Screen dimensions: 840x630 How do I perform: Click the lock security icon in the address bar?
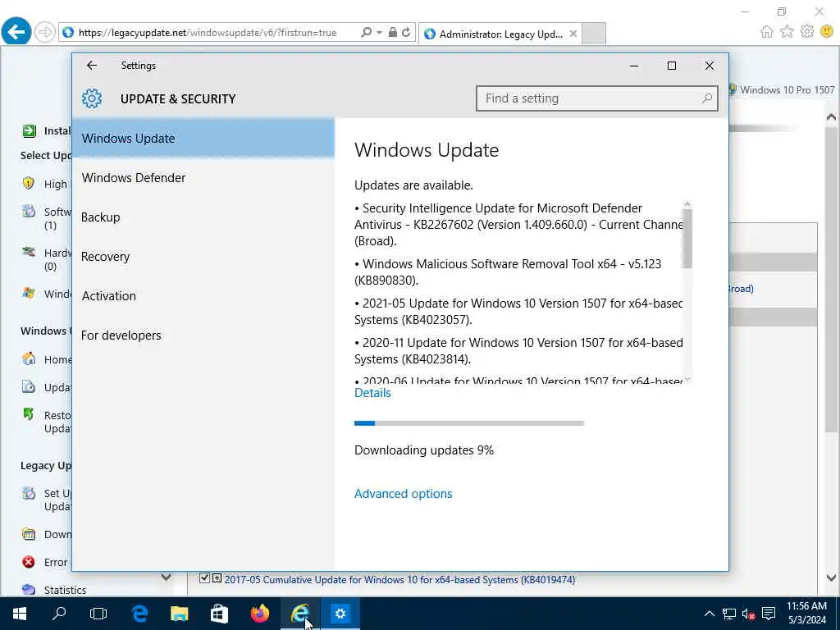click(x=393, y=32)
